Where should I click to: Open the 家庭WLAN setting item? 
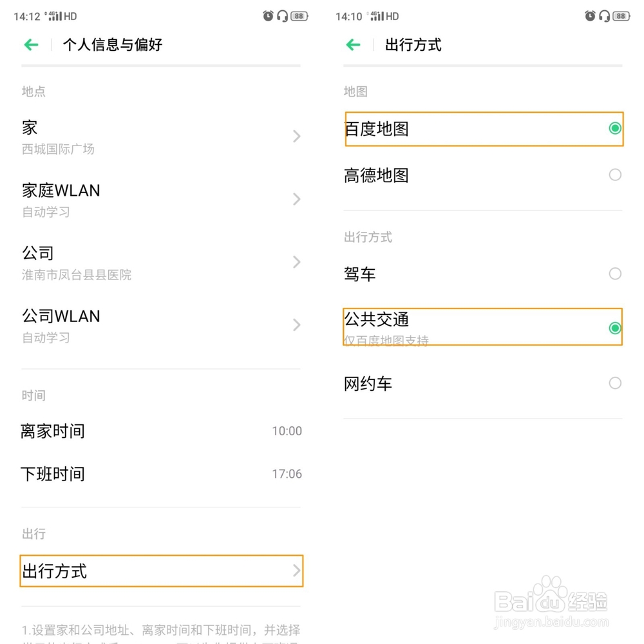(161, 199)
